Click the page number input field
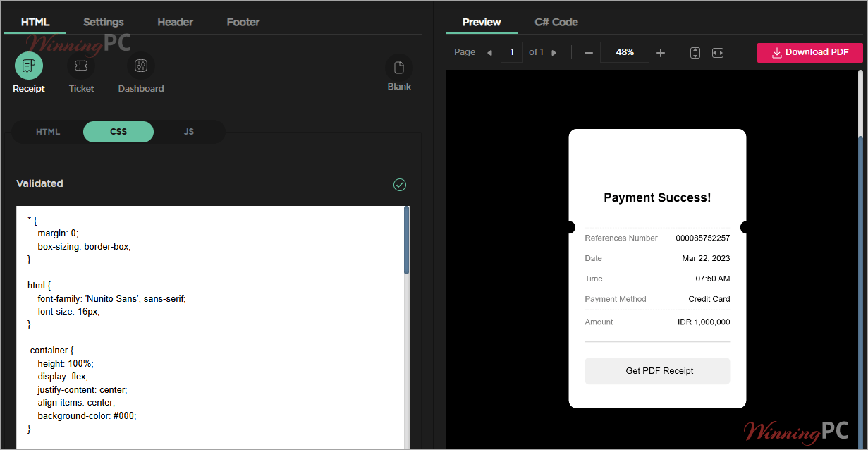Screen dimensions: 868x450 (512, 52)
